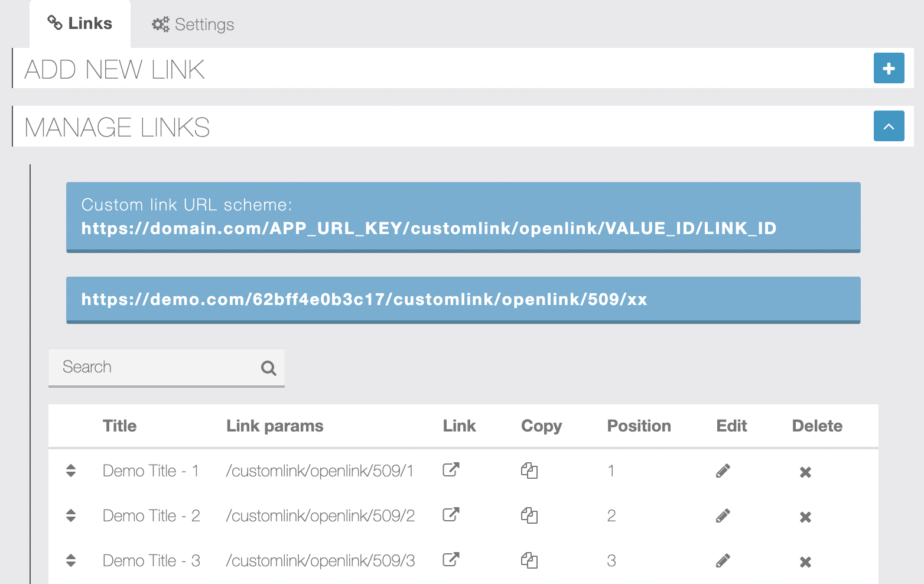Screen dimensions: 924x584
Task: Expand the ADD NEW LINK section
Action: coord(889,68)
